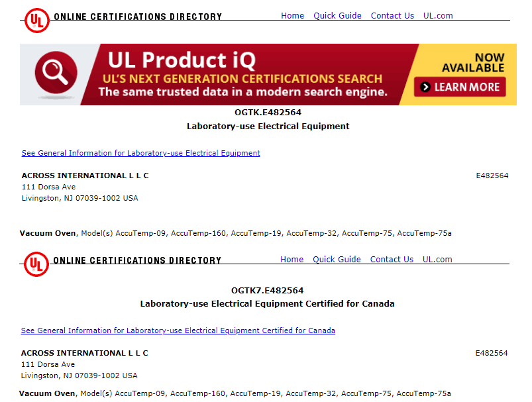Click 'Vacuum Oven' label in the Canada listing
The height and width of the screenshot is (402, 532).
click(x=47, y=393)
